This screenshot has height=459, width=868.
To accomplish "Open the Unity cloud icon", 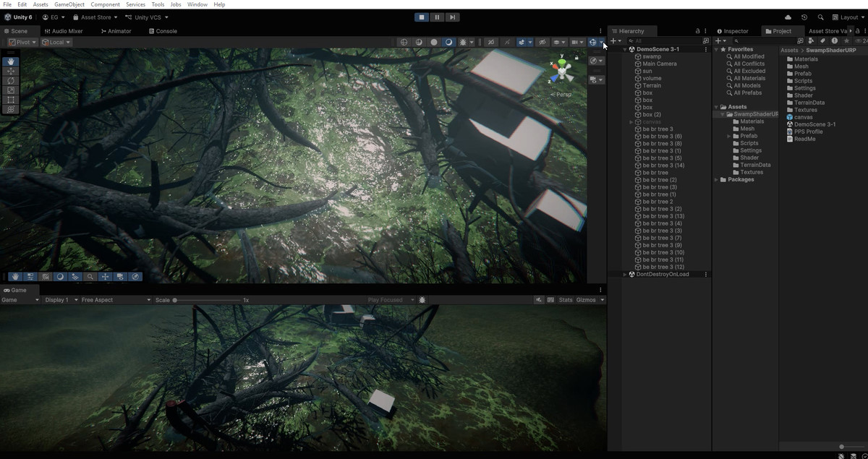I will [x=788, y=17].
